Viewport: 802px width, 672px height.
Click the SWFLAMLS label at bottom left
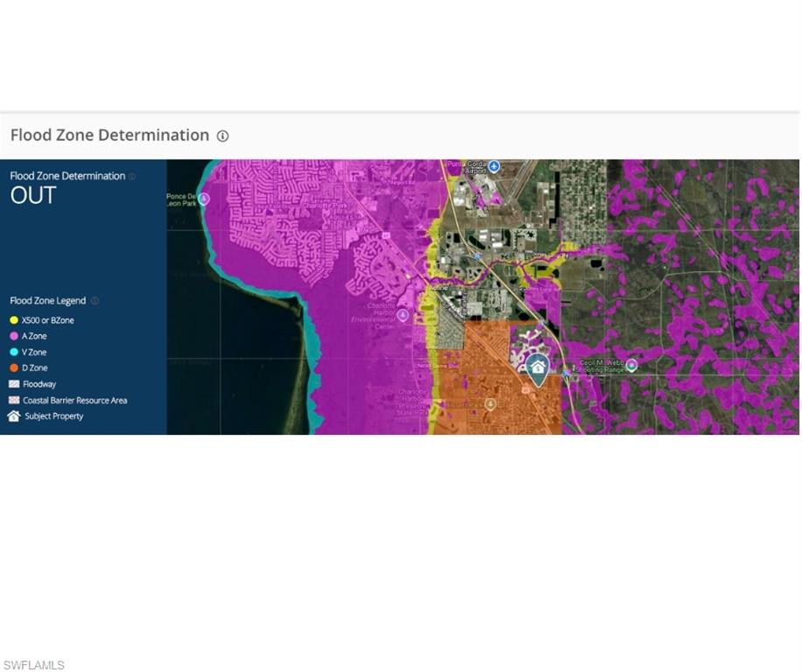[34, 665]
